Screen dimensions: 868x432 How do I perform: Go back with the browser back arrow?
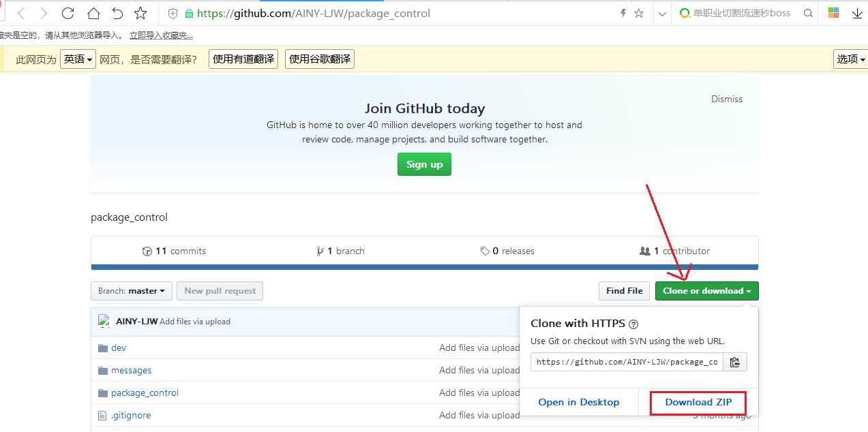[x=21, y=13]
